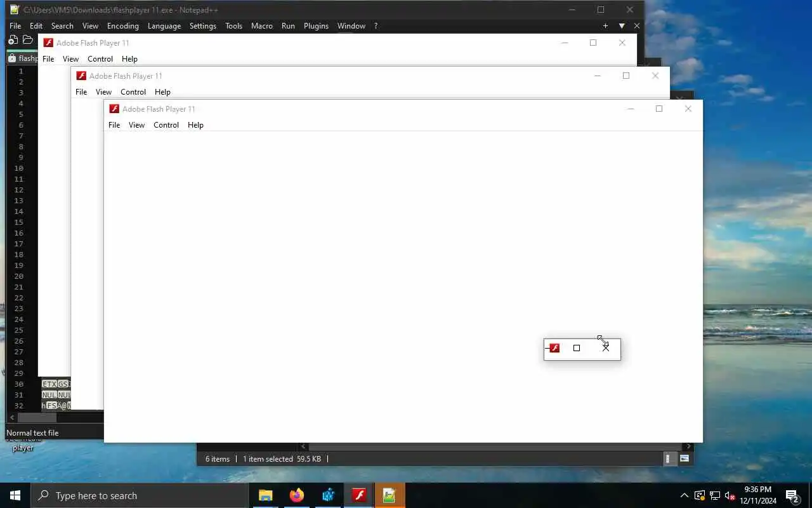Click Notepad++ horizontal scrollbar left arrow
Image resolution: width=812 pixels, height=508 pixels.
[x=11, y=418]
